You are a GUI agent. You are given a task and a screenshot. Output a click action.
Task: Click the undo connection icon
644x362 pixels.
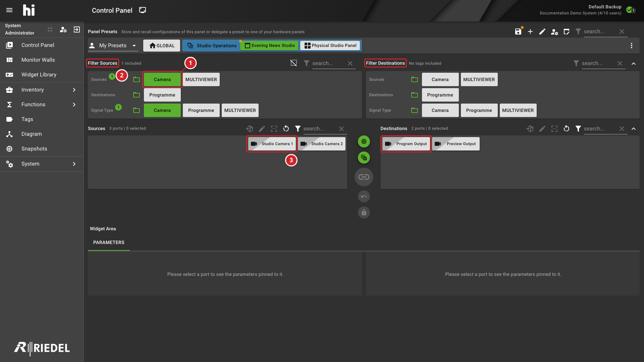[x=364, y=196]
